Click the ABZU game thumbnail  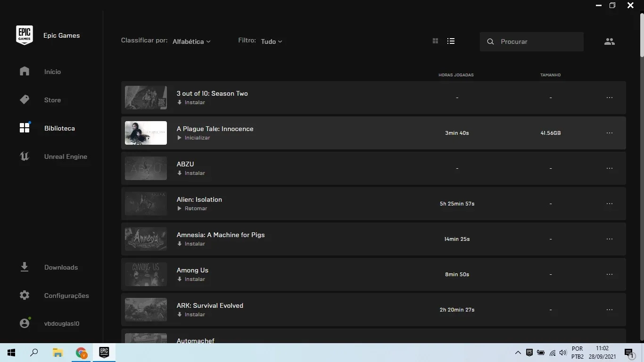146,168
